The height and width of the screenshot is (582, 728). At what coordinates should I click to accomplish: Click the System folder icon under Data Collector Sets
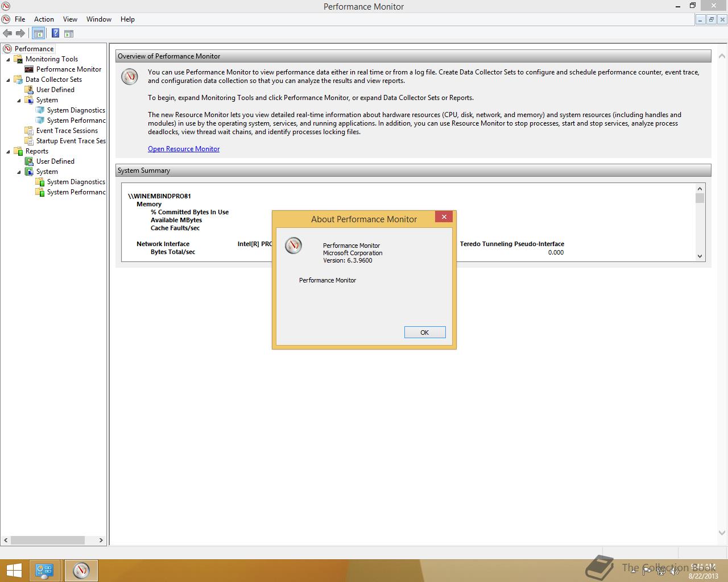[x=29, y=100]
